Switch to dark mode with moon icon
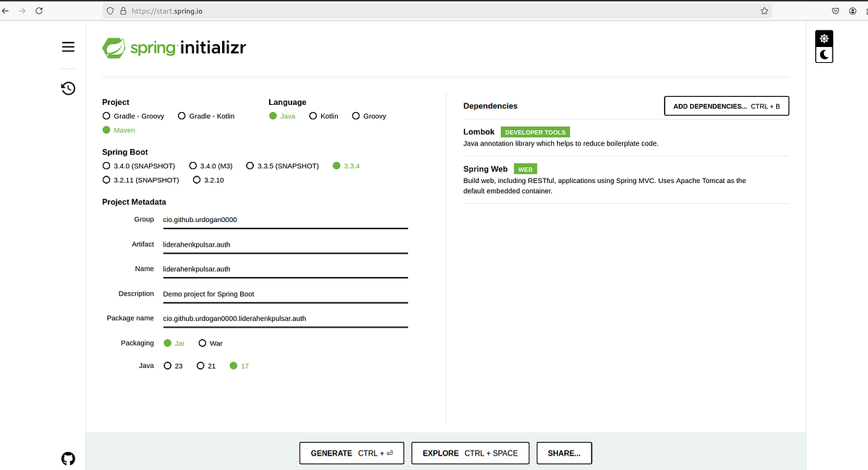The height and width of the screenshot is (470, 868). pos(824,54)
